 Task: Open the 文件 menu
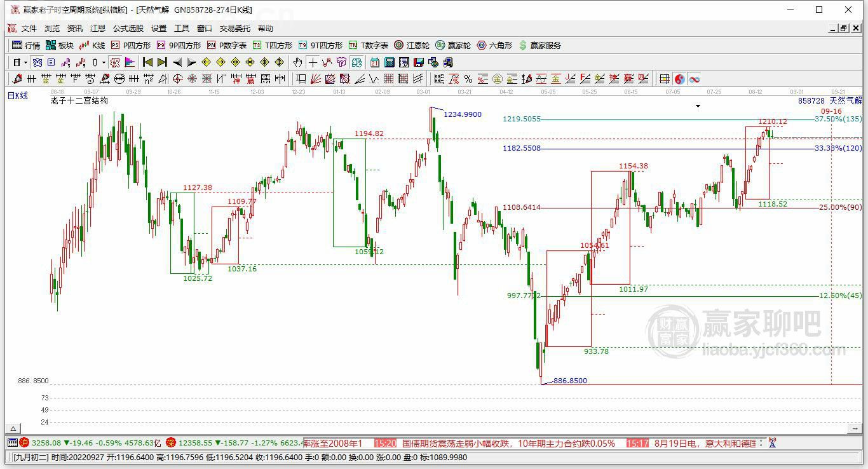coord(29,29)
